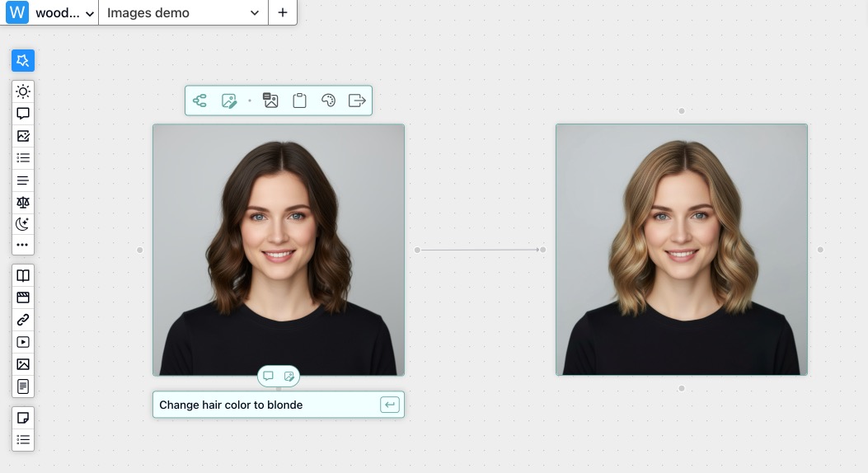Click the film clapperboard icon
The image size is (868, 473).
coord(23,297)
